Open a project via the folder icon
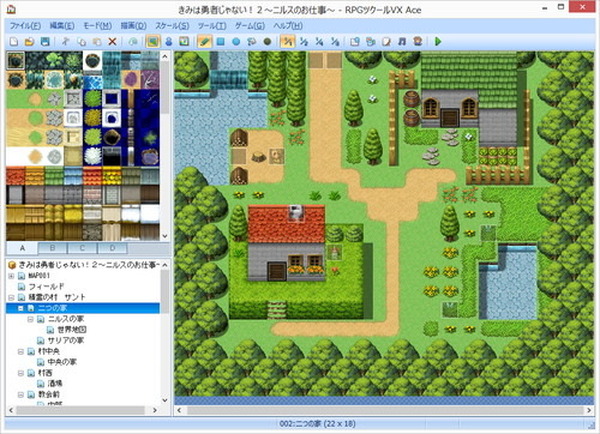 click(x=29, y=41)
